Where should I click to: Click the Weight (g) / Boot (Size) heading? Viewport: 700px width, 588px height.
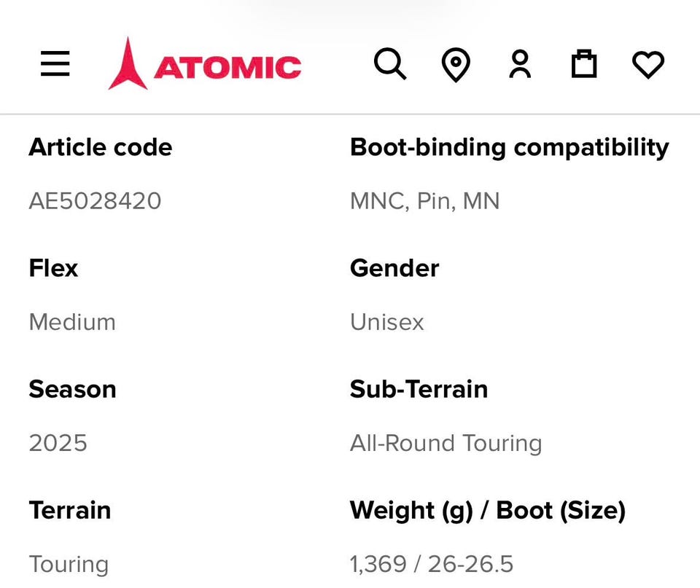click(x=488, y=510)
